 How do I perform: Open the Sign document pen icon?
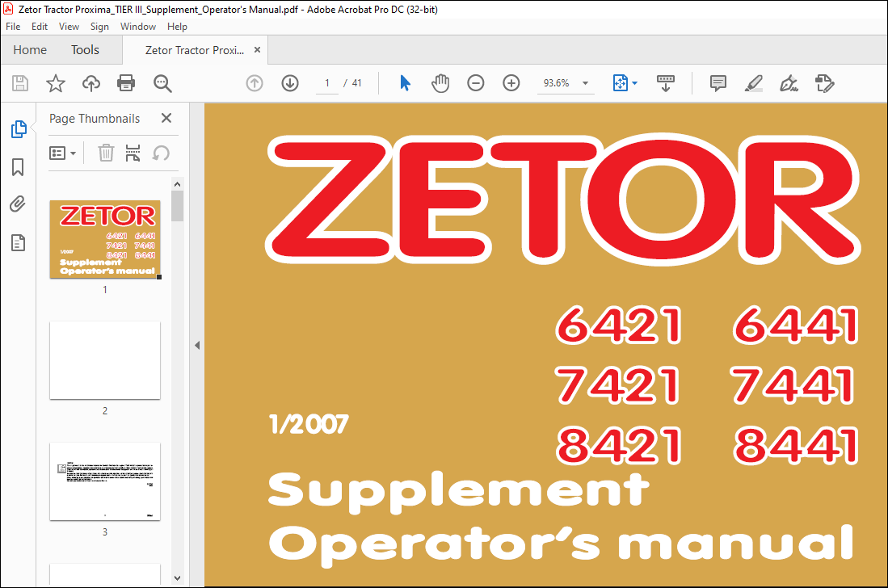(789, 84)
